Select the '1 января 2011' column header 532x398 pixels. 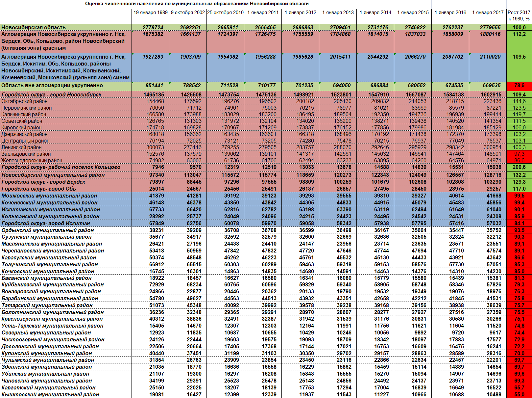[x=263, y=13]
